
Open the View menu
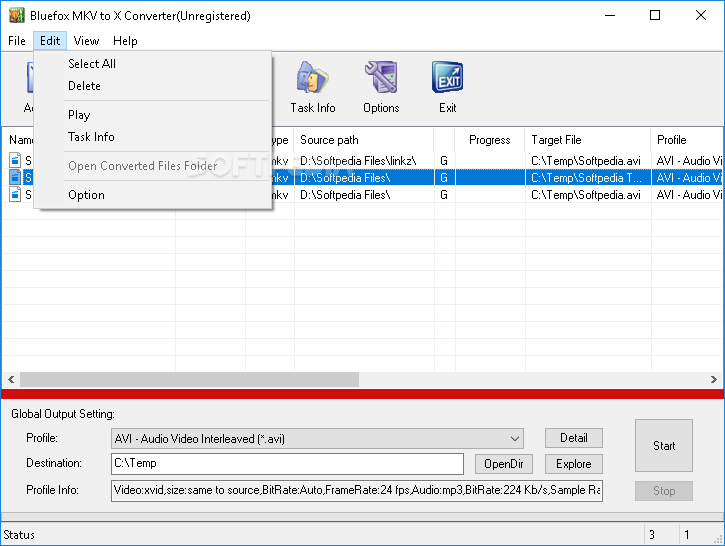coord(86,41)
